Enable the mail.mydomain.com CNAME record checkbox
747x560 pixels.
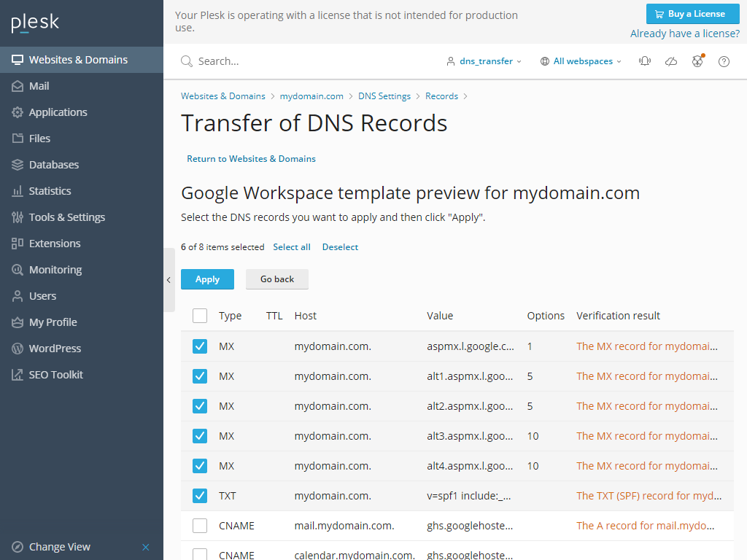200,525
